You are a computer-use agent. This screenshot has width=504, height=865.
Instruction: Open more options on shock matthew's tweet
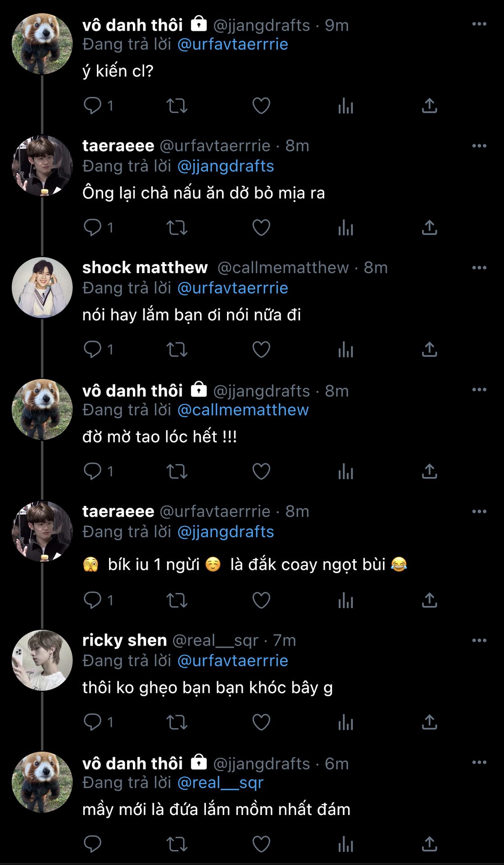coord(479,268)
